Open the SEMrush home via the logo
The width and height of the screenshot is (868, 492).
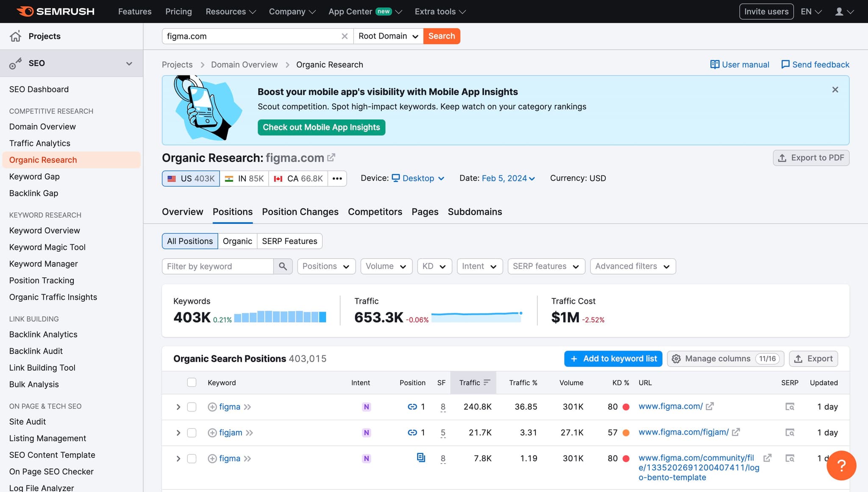click(55, 11)
